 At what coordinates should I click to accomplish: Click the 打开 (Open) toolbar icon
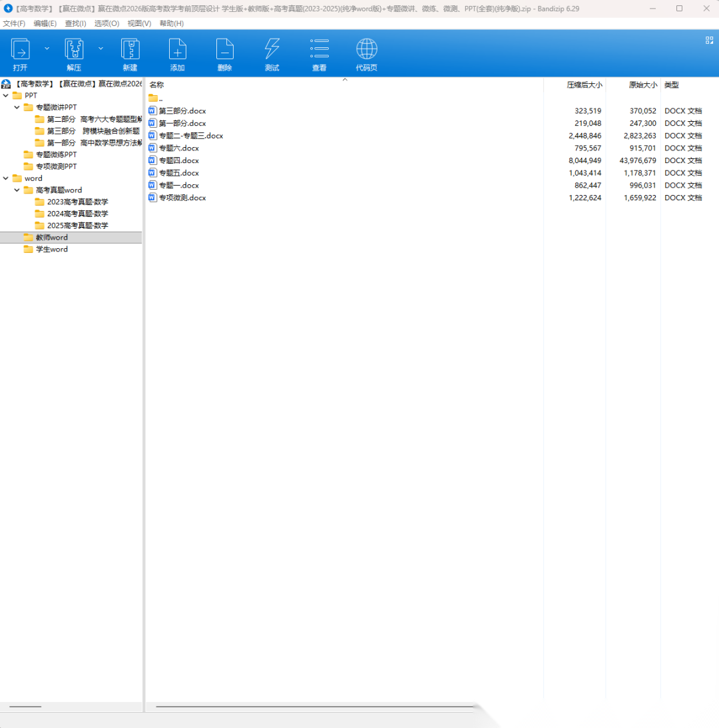coord(21,51)
